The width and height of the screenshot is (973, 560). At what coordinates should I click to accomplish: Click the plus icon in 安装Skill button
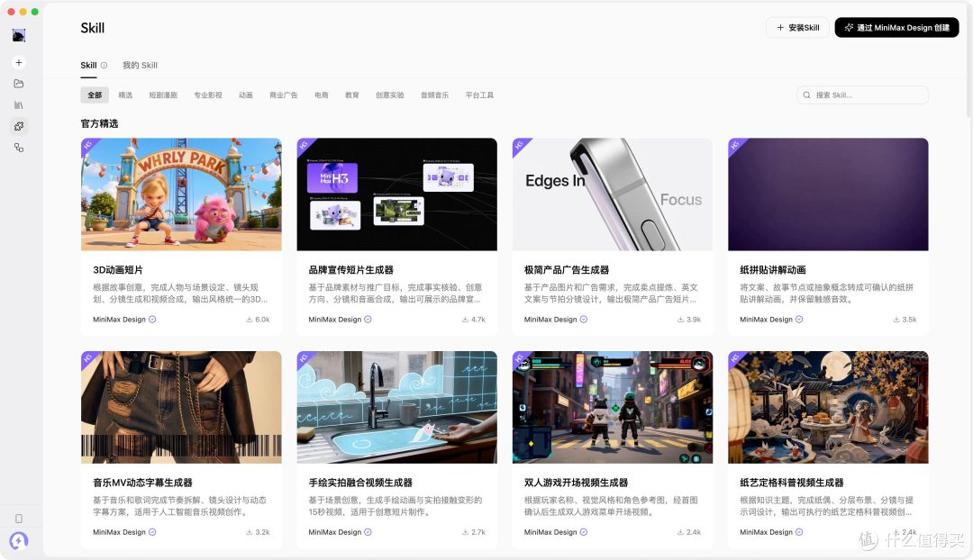(x=780, y=27)
